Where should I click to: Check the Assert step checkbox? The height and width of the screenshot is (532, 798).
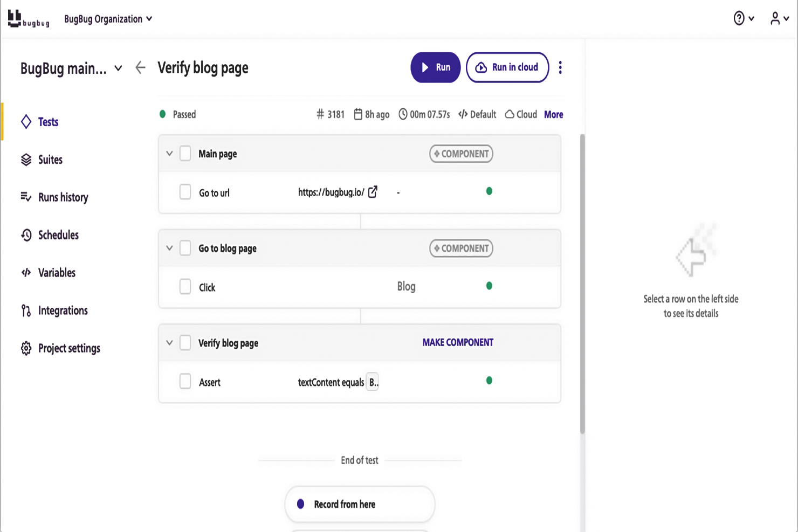[185, 381]
